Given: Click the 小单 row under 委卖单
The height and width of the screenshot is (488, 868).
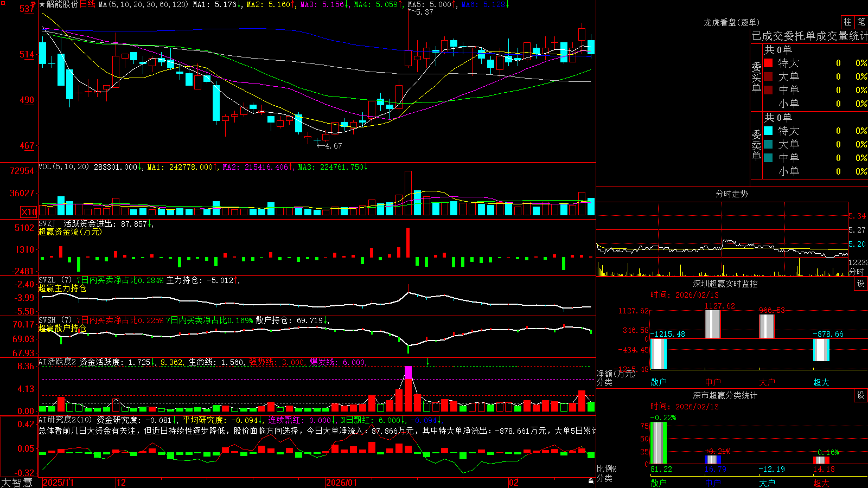Looking at the screenshot, I should pos(815,171).
